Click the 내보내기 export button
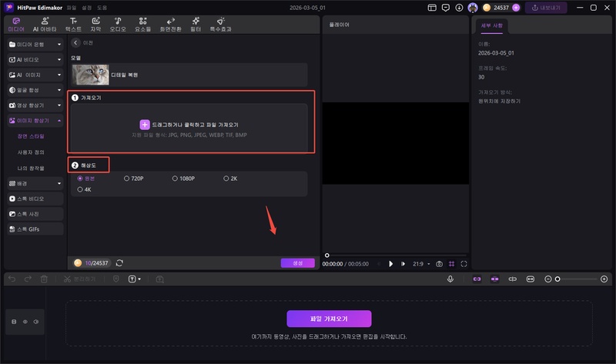616x364 pixels. 546,8
